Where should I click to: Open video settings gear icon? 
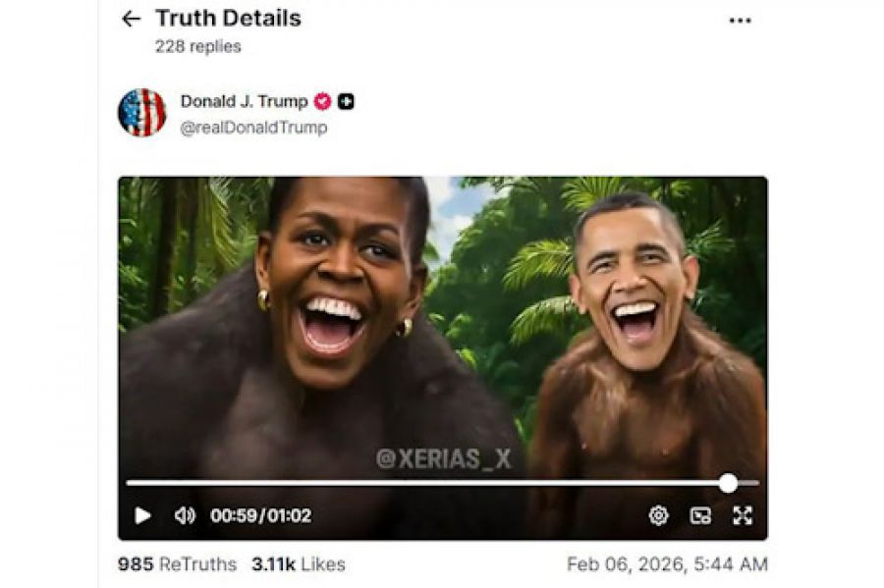pos(658,515)
